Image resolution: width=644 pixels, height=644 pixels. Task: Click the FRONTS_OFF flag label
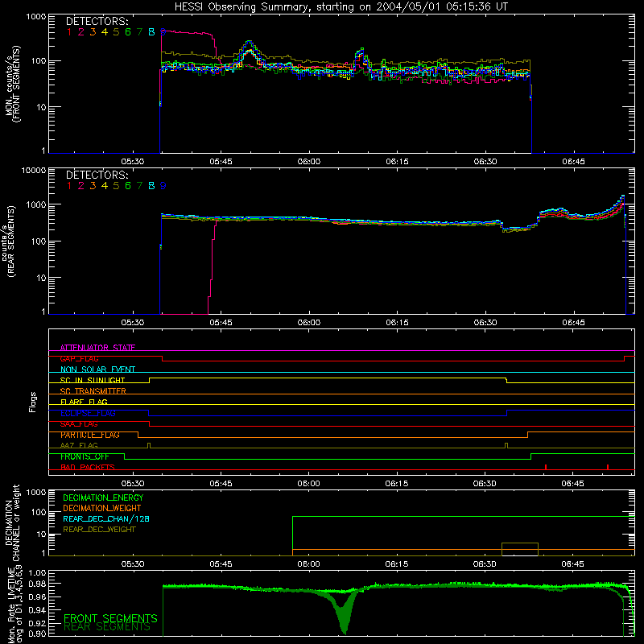[x=85, y=456]
